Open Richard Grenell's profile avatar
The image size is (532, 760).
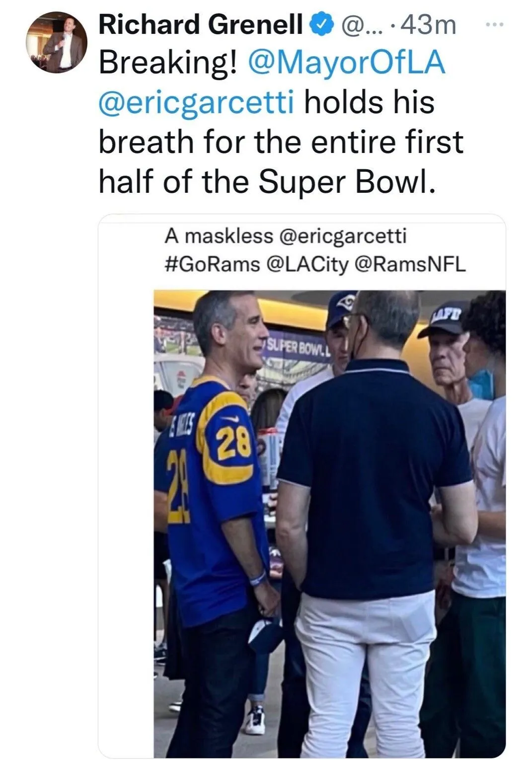tap(56, 42)
